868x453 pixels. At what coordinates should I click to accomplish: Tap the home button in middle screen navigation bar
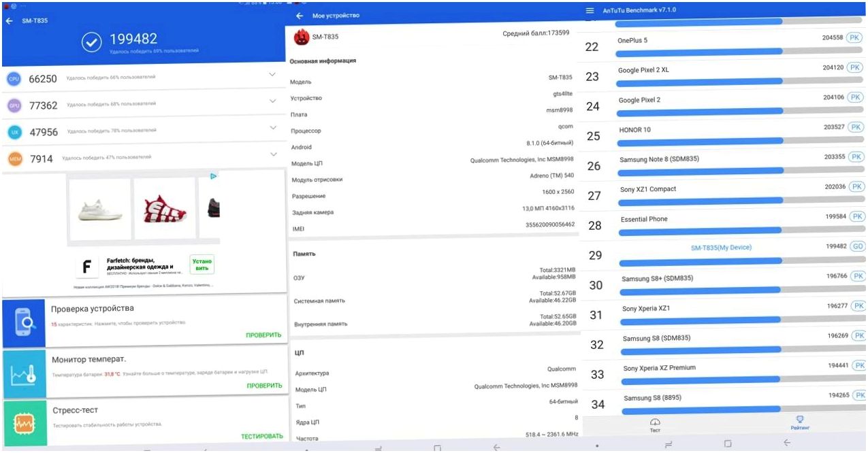tap(437, 448)
